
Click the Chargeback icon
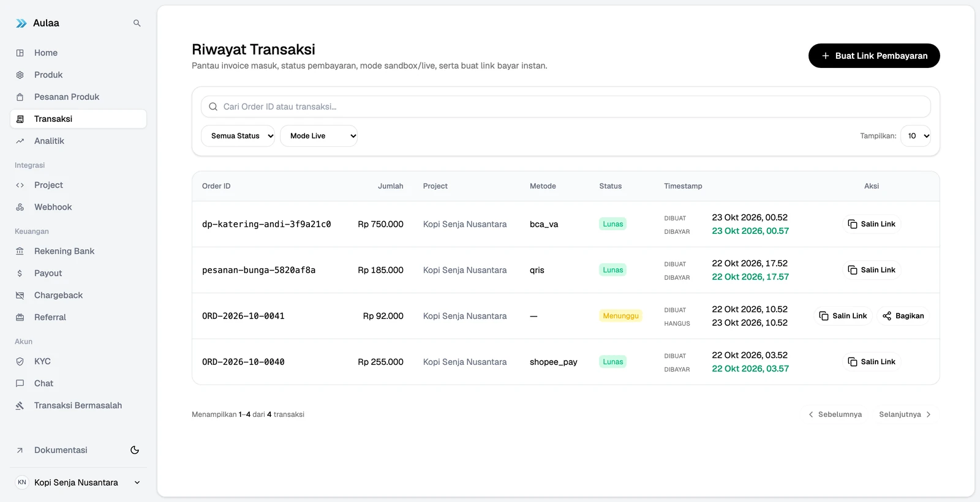click(x=20, y=295)
